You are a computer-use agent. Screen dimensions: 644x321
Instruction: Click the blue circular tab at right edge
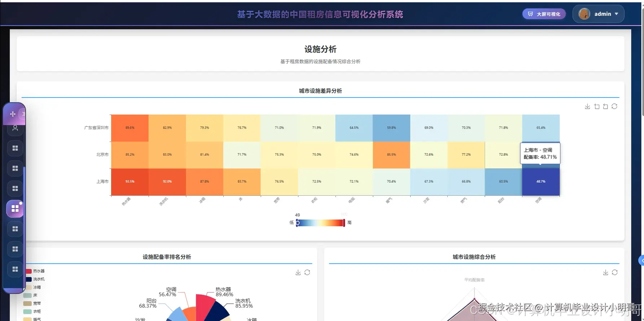[642, 260]
